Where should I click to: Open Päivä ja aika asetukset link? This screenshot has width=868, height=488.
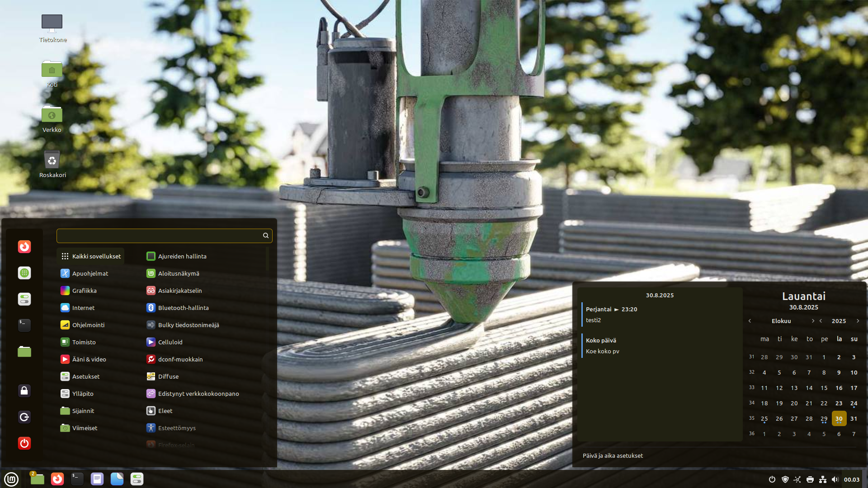click(x=612, y=455)
